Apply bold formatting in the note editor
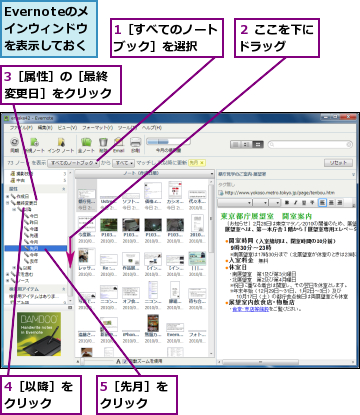The width and height of the screenshot is (360, 415). point(286,202)
